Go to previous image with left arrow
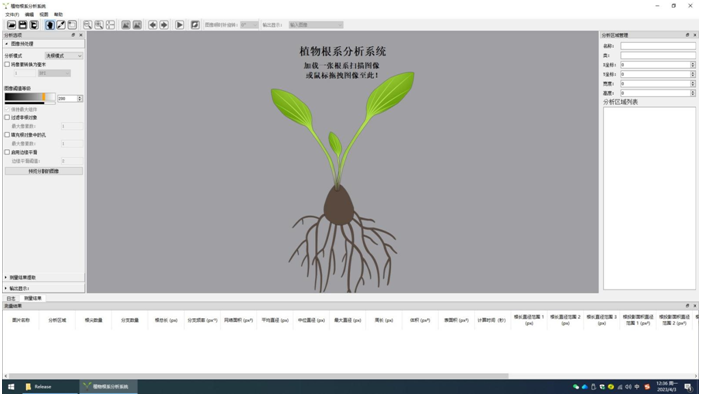701x396 pixels. [153, 25]
